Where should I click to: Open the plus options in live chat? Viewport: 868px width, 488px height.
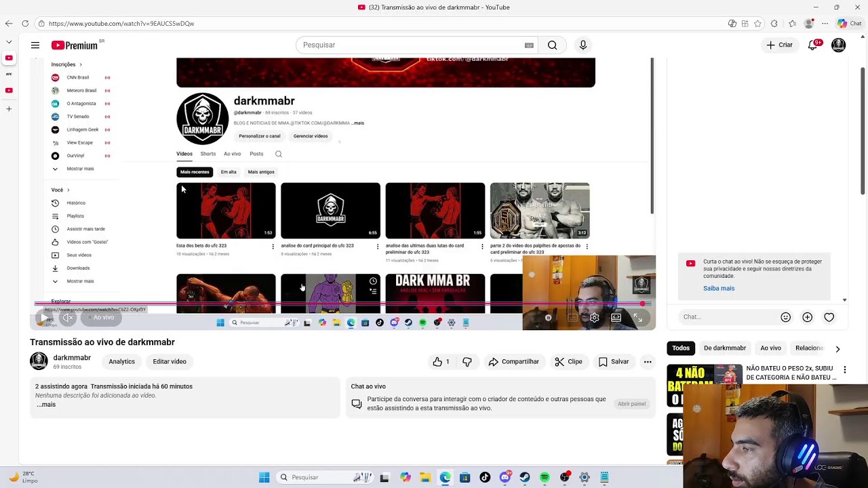pos(807,317)
